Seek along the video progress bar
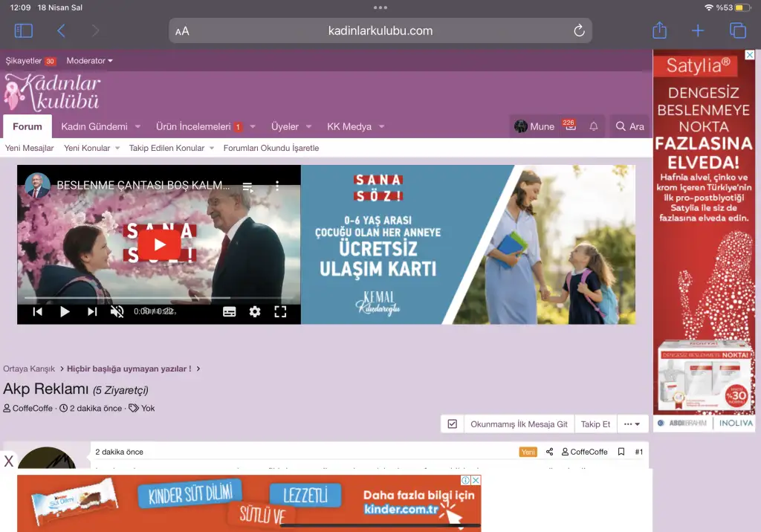The image size is (761, 532). [159, 297]
